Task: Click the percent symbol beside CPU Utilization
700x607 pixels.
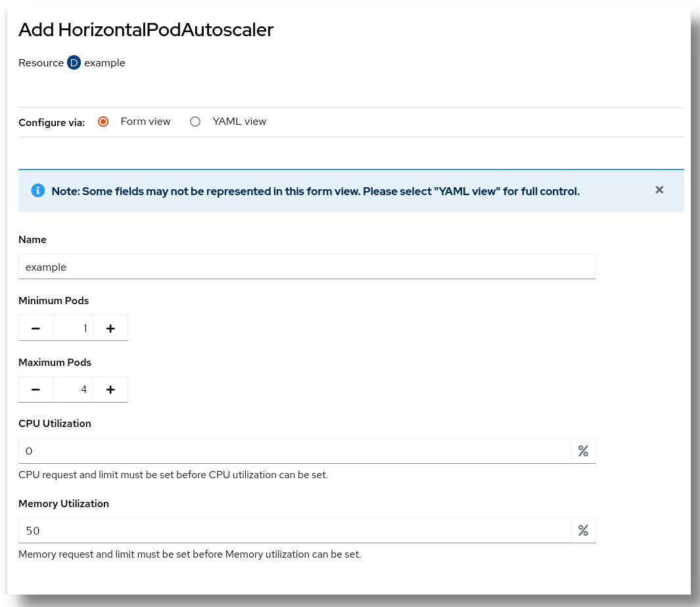Action: (583, 451)
